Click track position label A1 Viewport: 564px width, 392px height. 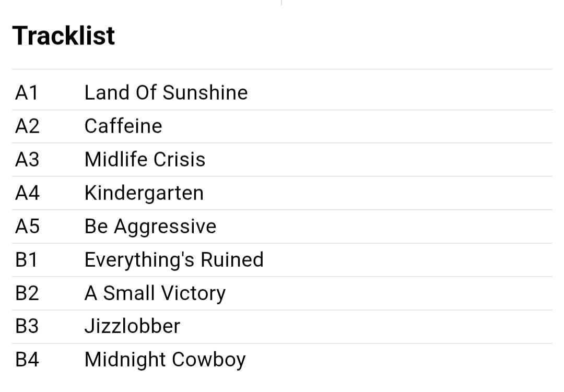point(27,92)
